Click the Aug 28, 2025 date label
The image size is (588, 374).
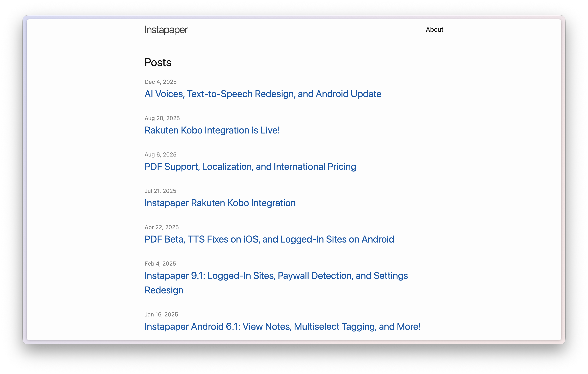pyautogui.click(x=162, y=118)
